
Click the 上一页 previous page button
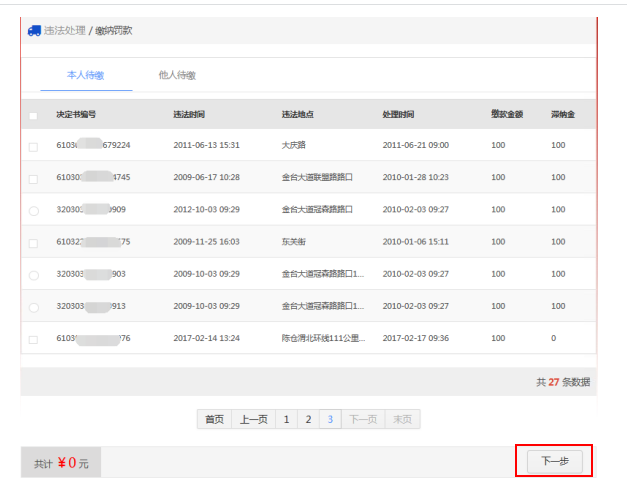click(253, 420)
